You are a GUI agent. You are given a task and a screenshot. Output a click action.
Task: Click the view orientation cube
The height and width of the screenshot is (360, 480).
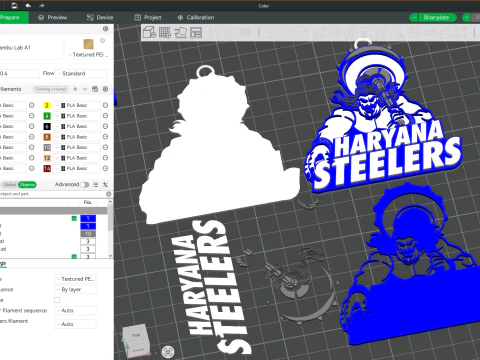136,341
